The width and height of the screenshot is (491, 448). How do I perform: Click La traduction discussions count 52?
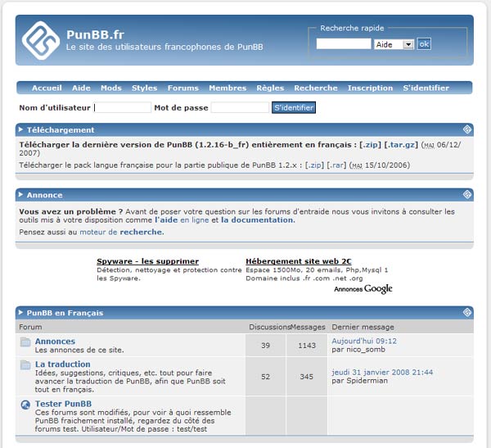[265, 377]
